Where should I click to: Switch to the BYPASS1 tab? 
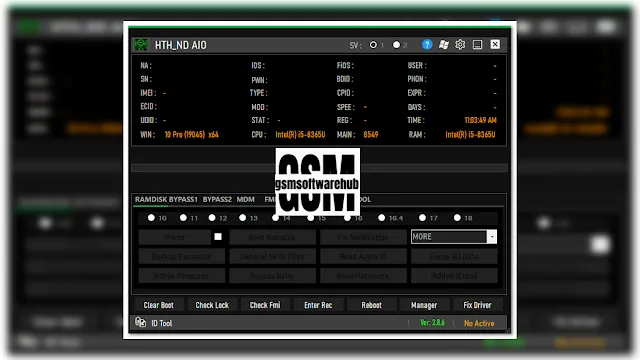tap(183, 199)
